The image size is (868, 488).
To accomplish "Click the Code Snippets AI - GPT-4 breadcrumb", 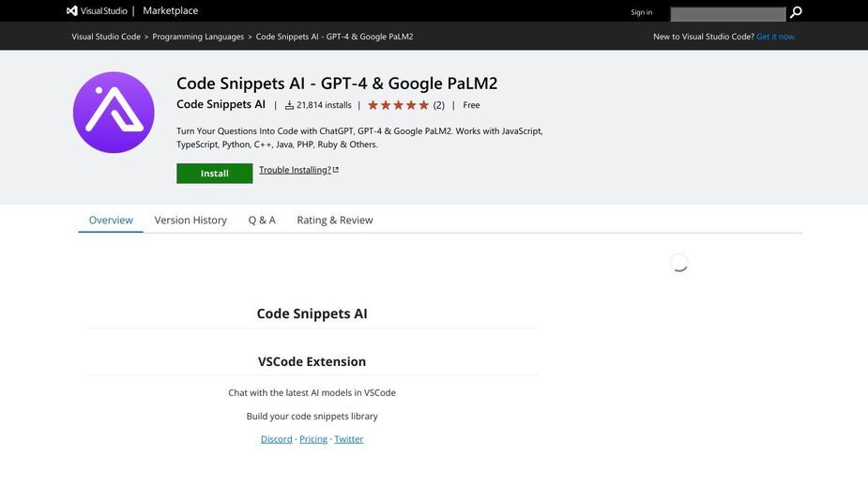I will [334, 37].
